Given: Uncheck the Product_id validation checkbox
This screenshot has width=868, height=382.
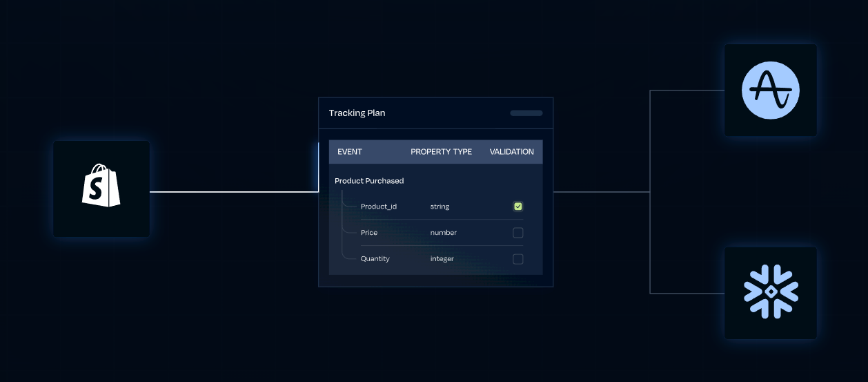Looking at the screenshot, I should coord(518,207).
